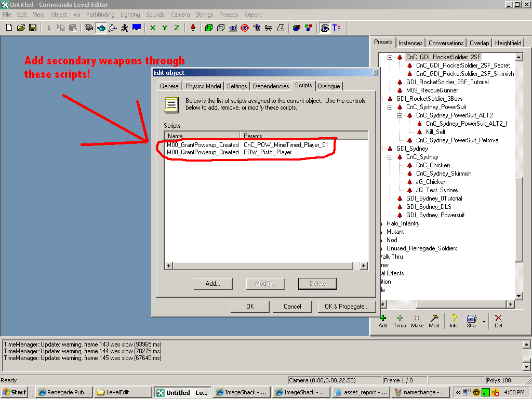Click the OK & Propagate... button
This screenshot has height=399, width=532.
pyautogui.click(x=347, y=307)
